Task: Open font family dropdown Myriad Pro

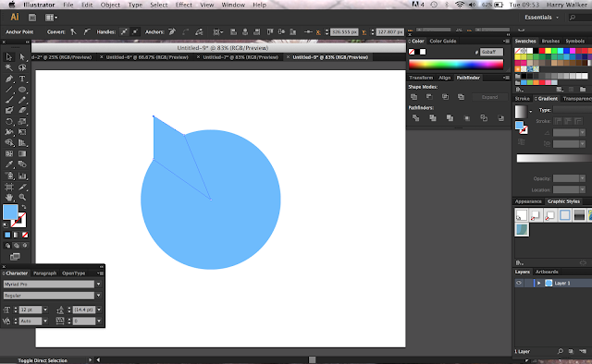Action: click(99, 284)
